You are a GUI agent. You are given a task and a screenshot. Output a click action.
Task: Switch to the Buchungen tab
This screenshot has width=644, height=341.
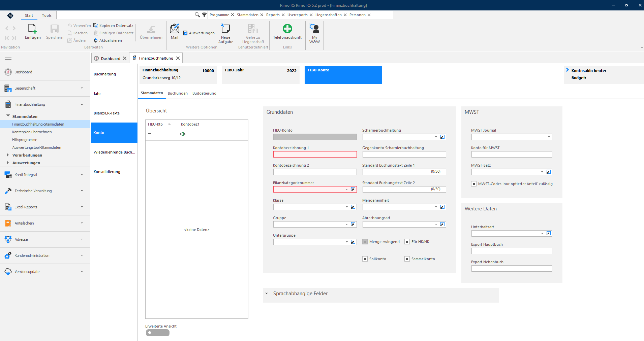coord(178,93)
